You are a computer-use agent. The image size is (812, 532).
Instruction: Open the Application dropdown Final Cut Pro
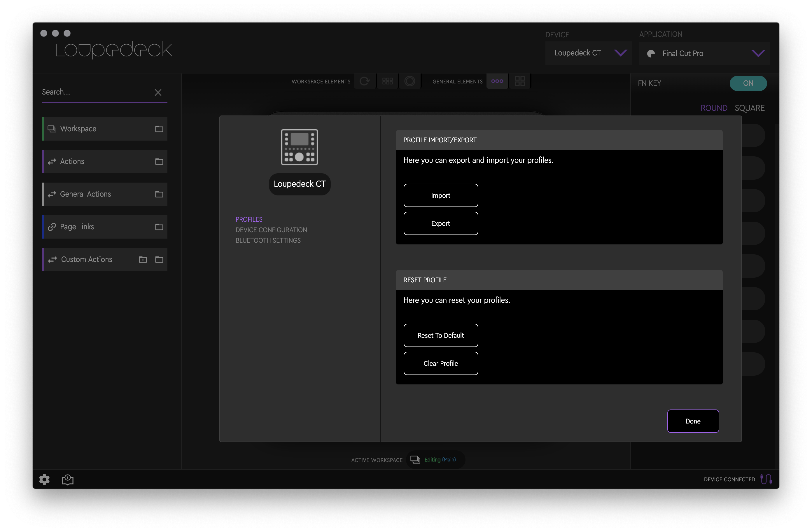(x=704, y=54)
